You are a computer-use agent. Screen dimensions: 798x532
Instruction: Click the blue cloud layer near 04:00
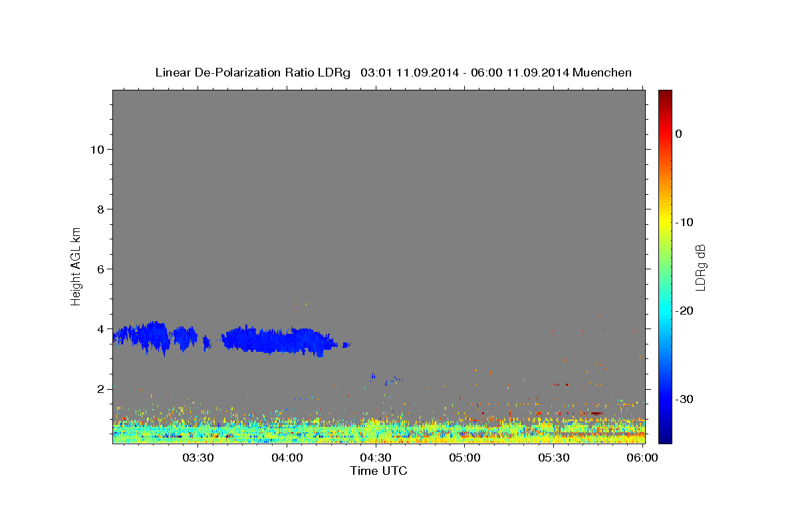279,340
